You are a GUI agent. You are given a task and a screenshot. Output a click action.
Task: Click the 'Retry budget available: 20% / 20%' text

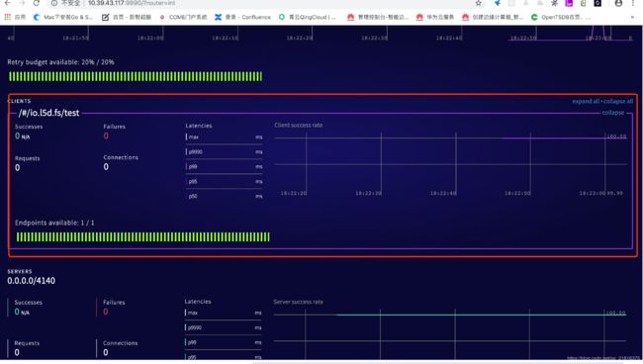60,62
